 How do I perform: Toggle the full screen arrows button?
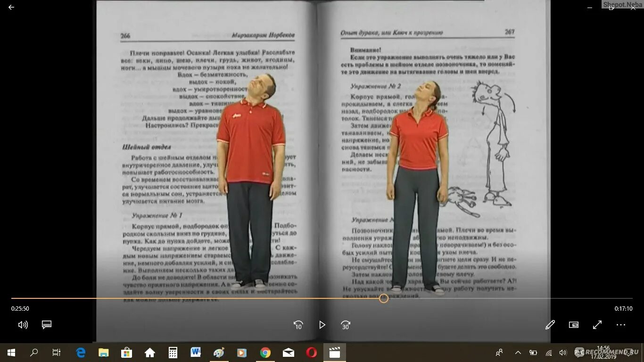(x=597, y=325)
